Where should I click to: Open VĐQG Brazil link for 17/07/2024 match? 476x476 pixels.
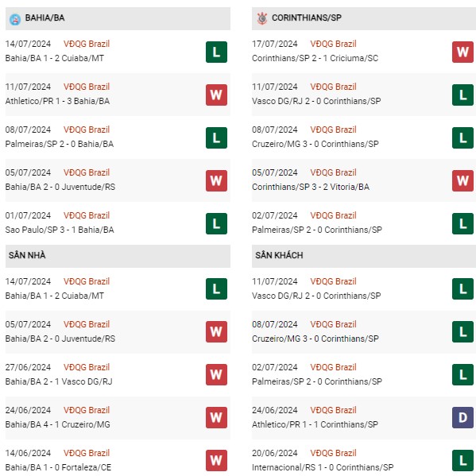tap(333, 44)
